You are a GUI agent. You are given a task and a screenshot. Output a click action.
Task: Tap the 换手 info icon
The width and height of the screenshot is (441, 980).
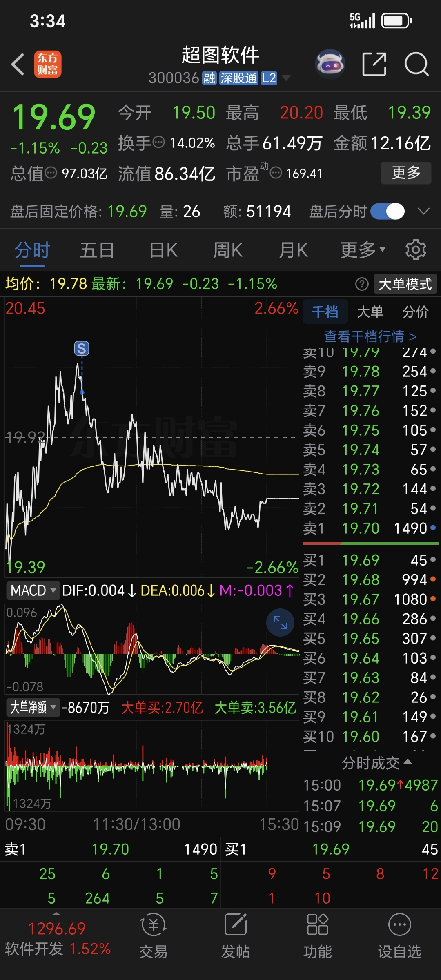158,143
